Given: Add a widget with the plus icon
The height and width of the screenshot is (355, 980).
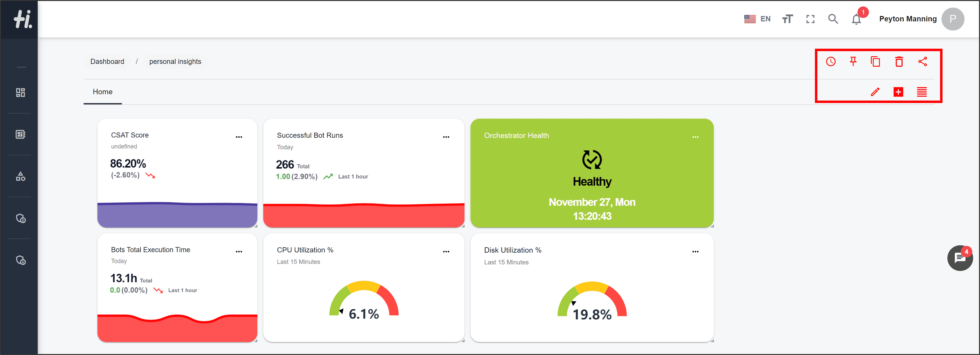Looking at the screenshot, I should click(x=898, y=92).
